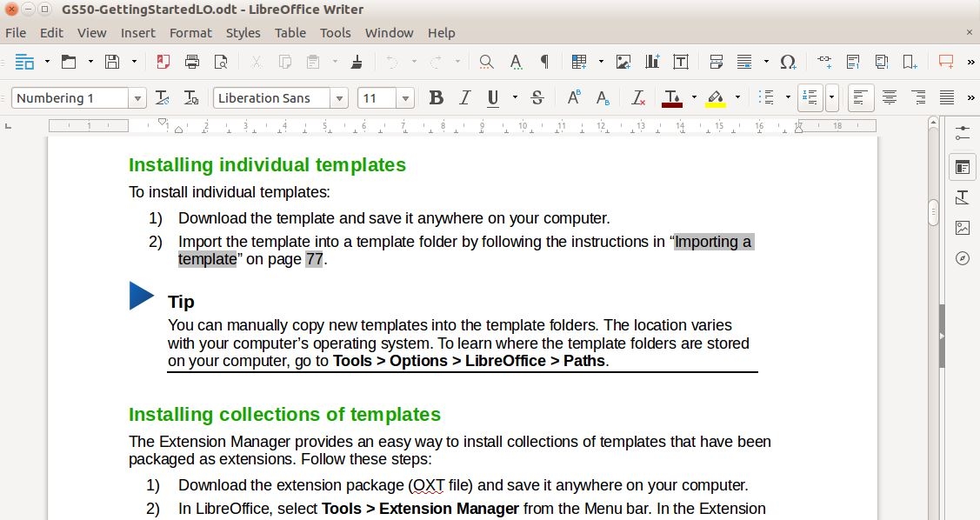This screenshot has width=980, height=520.
Task: Open the Gallery in the sidebar
Action: (962, 227)
